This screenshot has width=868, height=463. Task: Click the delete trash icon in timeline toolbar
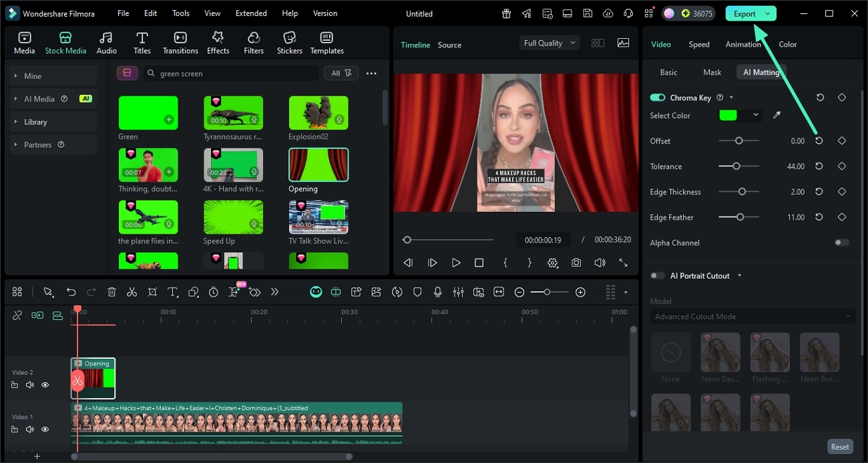(x=112, y=292)
